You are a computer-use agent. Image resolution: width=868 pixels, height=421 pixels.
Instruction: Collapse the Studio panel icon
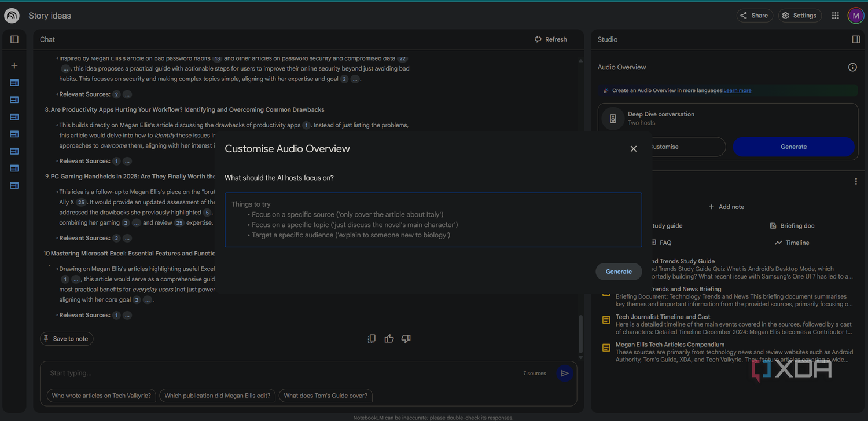coord(856,39)
